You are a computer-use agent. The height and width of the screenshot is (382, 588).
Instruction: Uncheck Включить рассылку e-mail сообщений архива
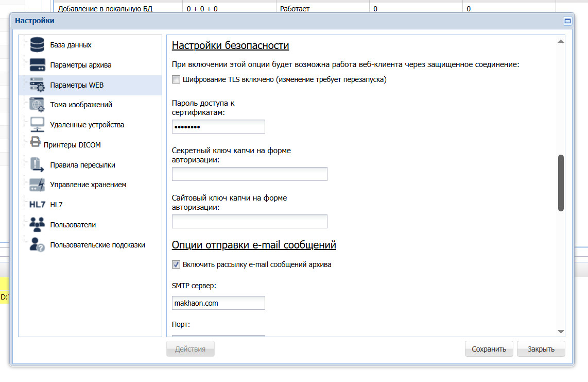pyautogui.click(x=176, y=264)
